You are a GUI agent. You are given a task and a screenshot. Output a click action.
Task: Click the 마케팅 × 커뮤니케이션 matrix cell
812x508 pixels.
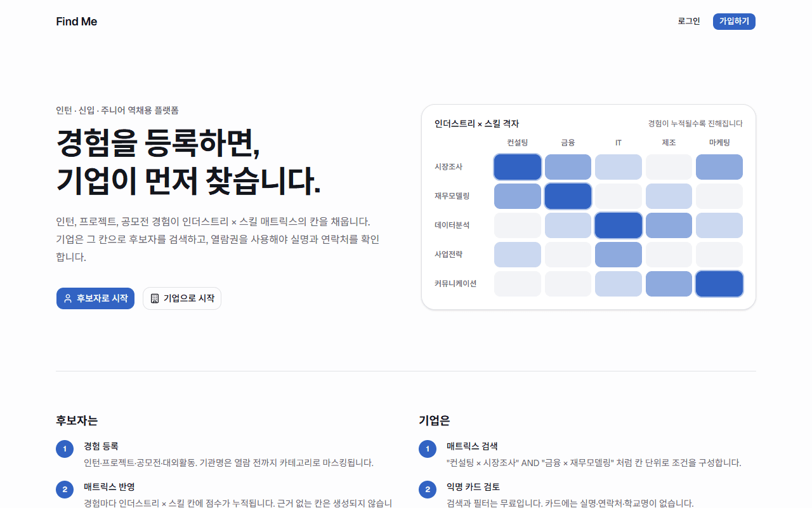point(719,284)
